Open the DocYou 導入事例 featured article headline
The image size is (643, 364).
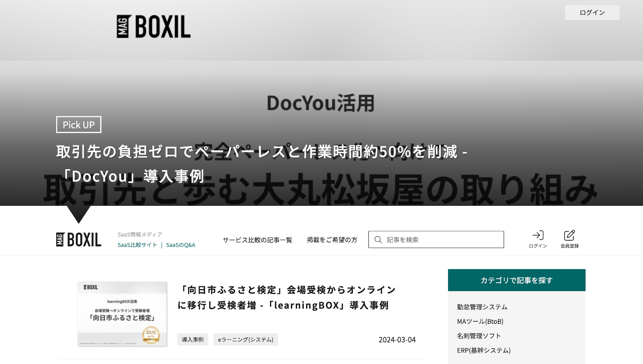262,164
